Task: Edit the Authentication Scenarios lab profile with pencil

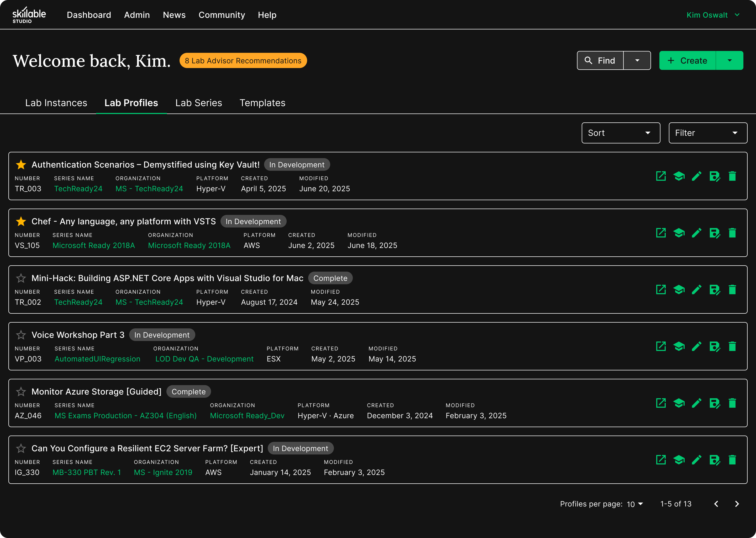Action: (697, 176)
